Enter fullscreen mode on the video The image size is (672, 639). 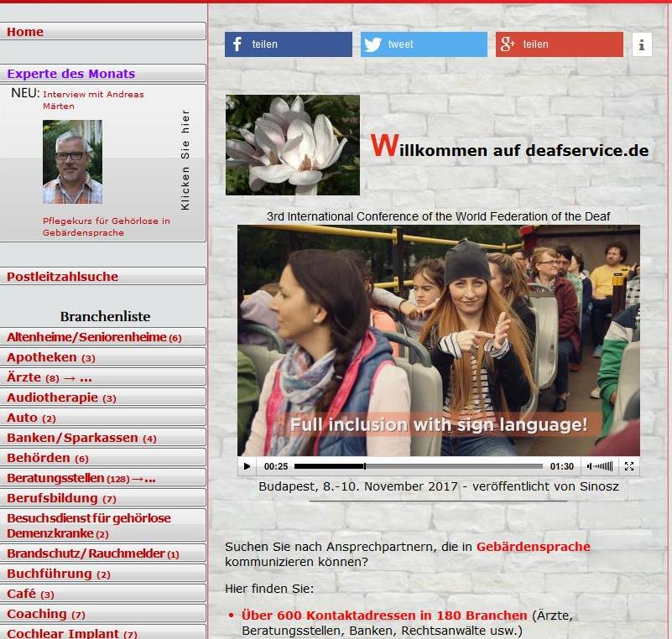(628, 466)
